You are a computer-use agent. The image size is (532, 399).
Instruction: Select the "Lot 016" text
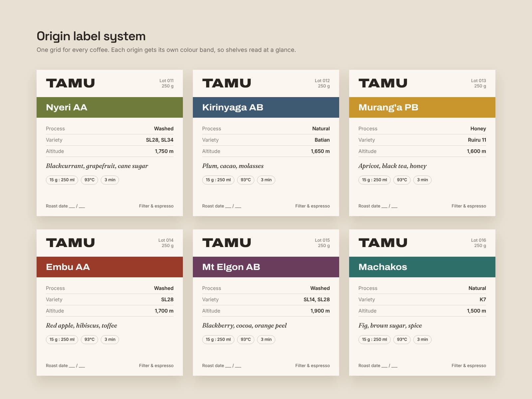[478, 240]
